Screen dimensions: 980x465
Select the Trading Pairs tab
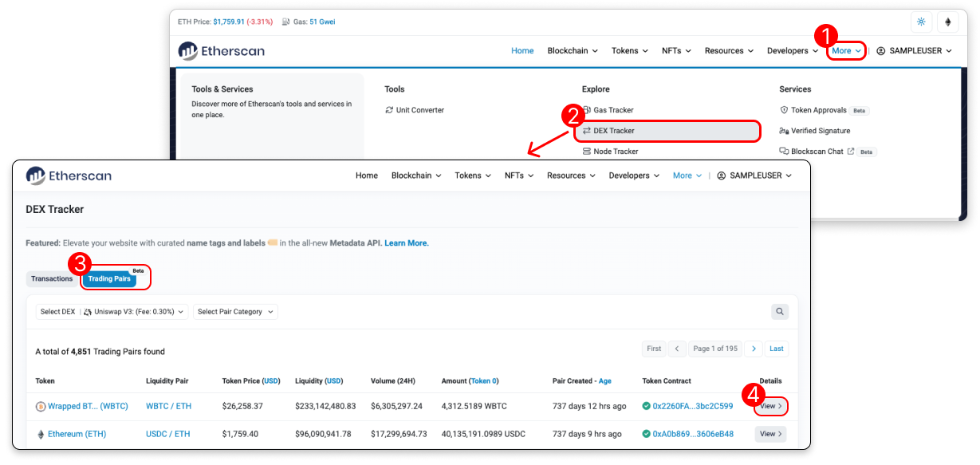109,279
